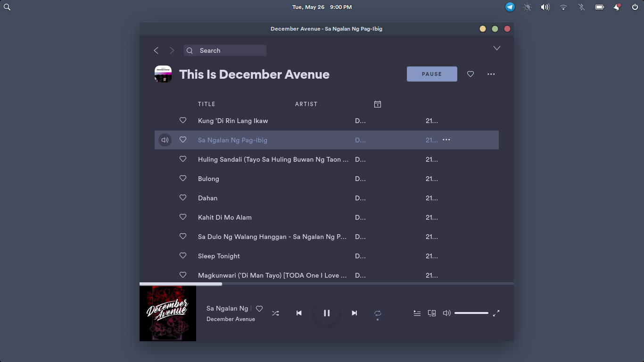This screenshot has height=362, width=644.
Task: Open the Bluetooth tray icon
Action: coord(581,7)
